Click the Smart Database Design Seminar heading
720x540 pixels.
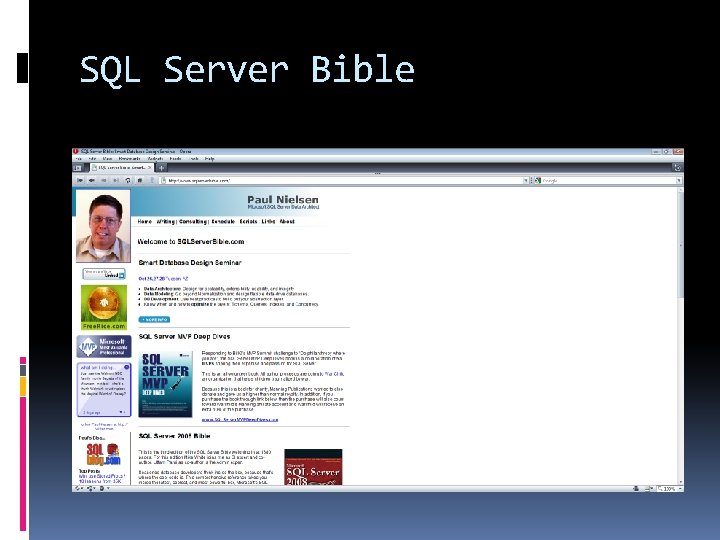[190, 263]
